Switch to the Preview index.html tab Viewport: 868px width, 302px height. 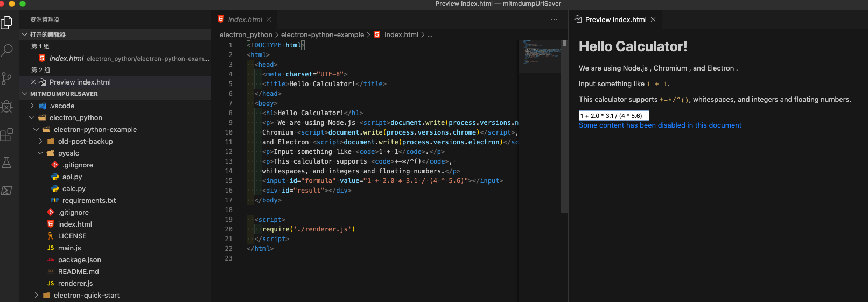point(615,19)
